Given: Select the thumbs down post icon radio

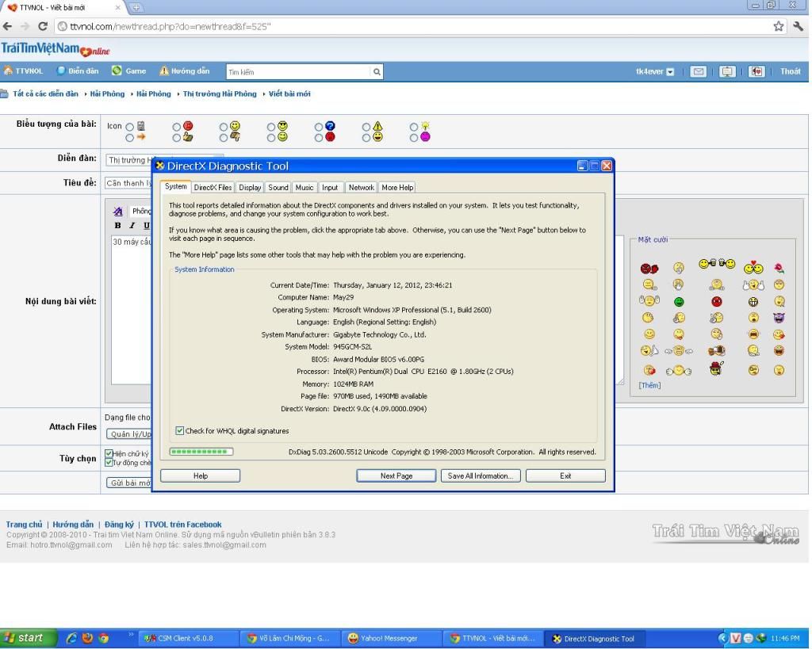Looking at the screenshot, I should coord(223,138).
